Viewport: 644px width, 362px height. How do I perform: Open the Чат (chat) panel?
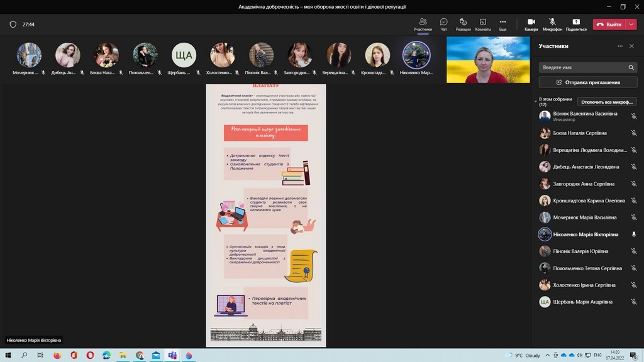click(443, 24)
